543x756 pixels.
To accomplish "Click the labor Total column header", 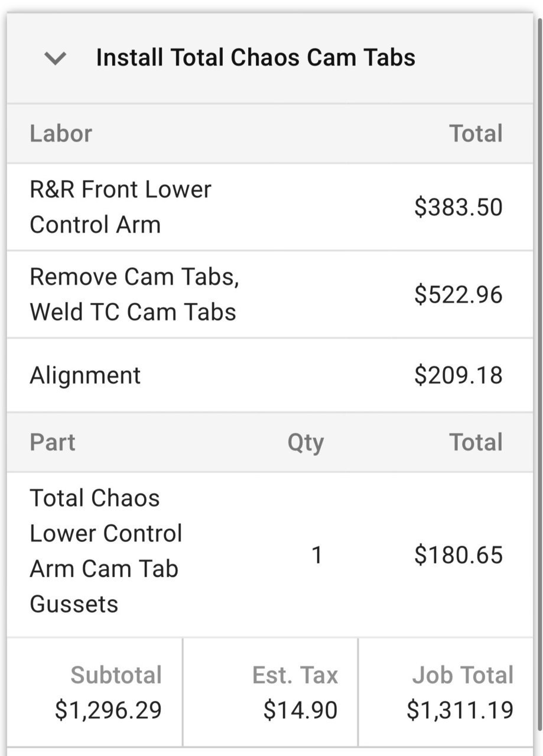I will tap(476, 134).
